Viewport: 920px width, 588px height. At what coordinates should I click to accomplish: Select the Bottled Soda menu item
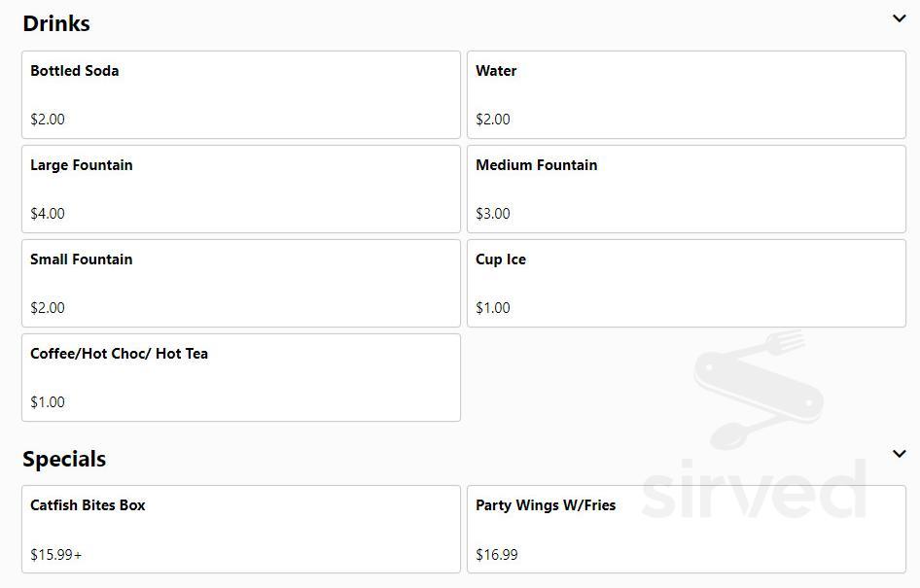coord(240,94)
